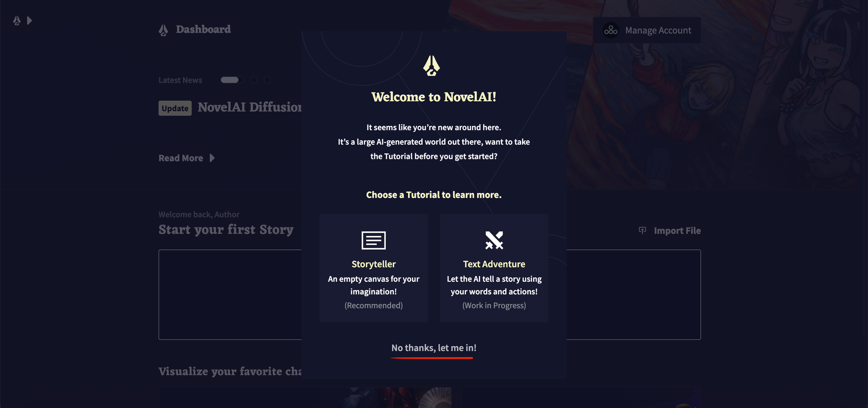
Task: Open the Read More news link
Action: 187,158
